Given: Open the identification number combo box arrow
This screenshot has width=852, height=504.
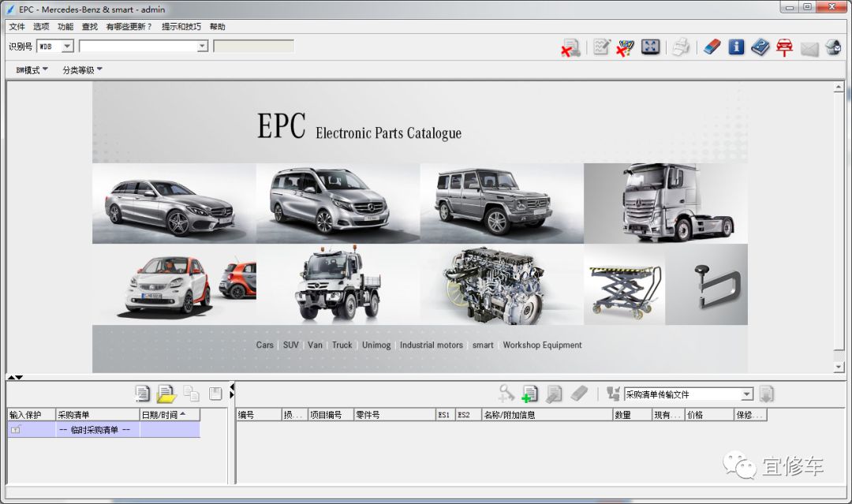Looking at the screenshot, I should pyautogui.click(x=202, y=47).
